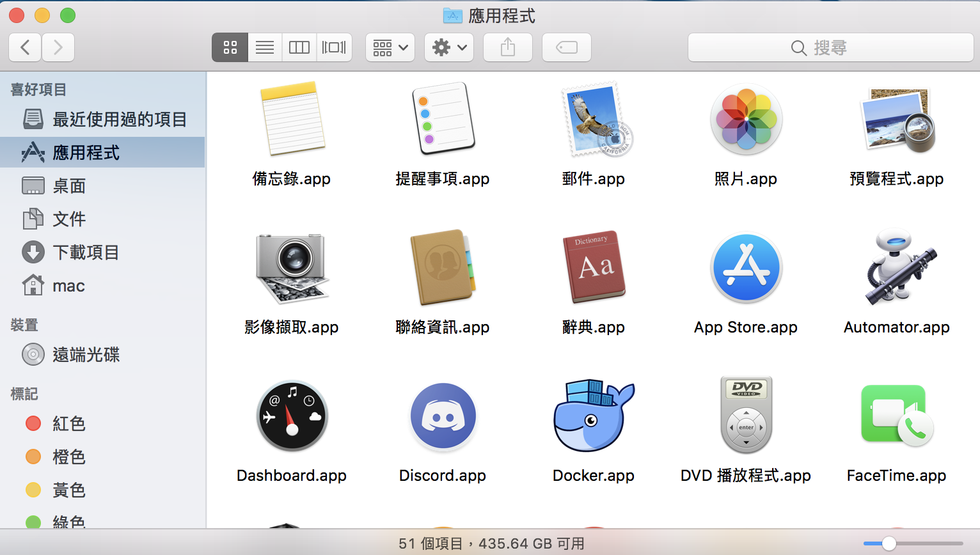Go back with the left arrow

point(26,47)
